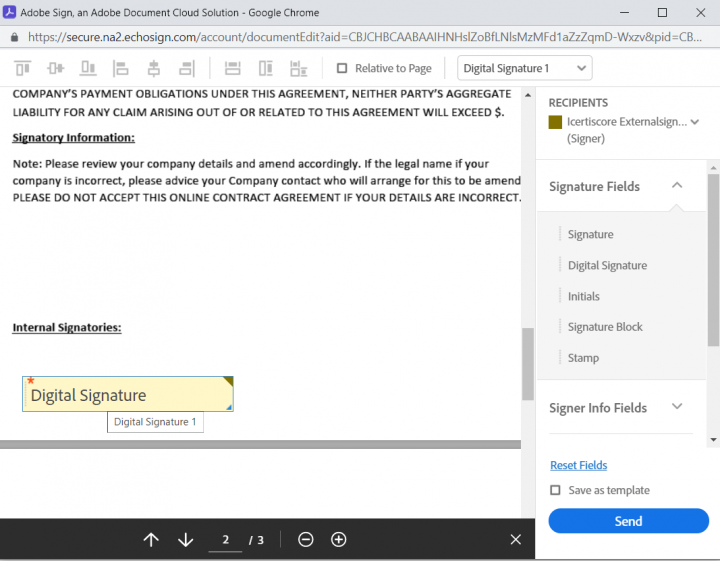720x561 pixels.
Task: Expand the Signer Info Fields section
Action: (677, 406)
